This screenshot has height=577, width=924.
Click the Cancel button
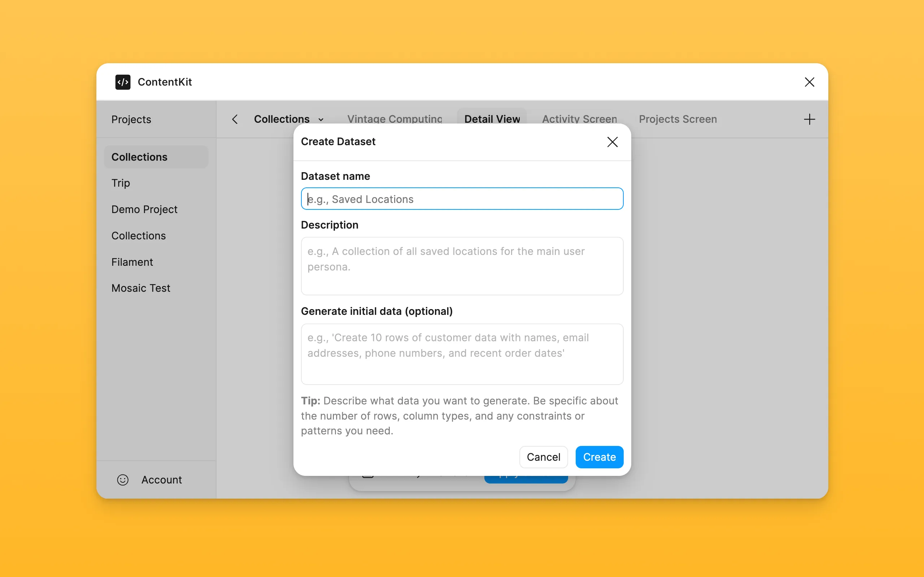click(x=544, y=457)
